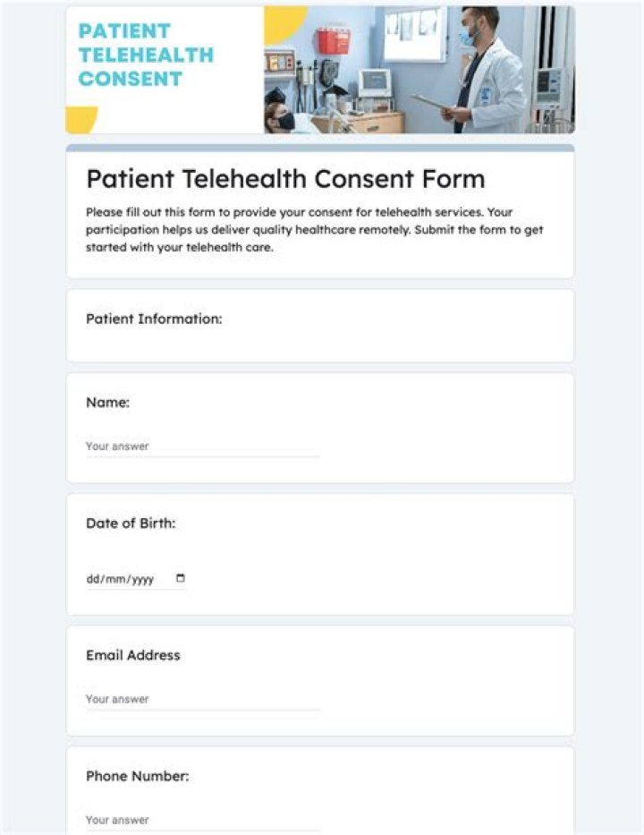Click the Date of Birth label
Screen dimensions: 644x835
pos(129,523)
